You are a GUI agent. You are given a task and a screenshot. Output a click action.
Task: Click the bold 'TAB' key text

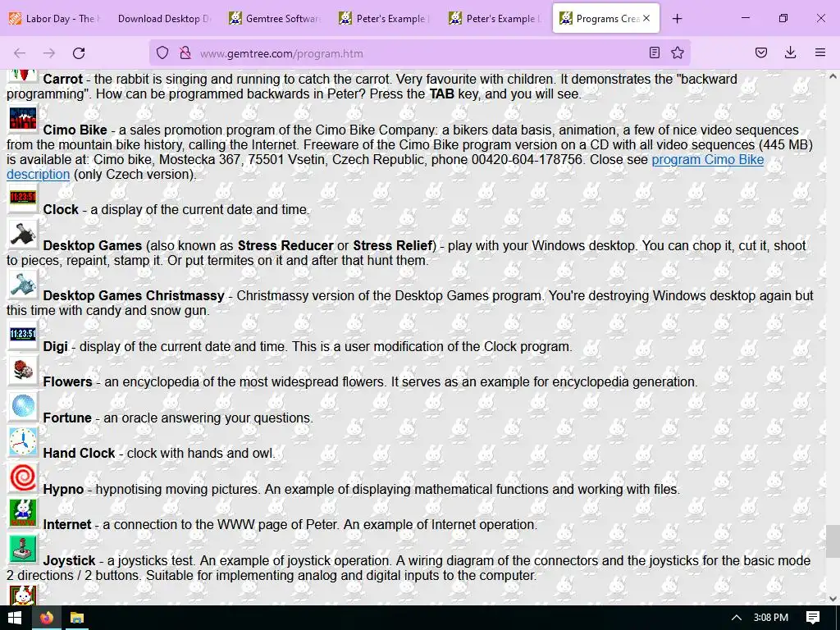pos(442,94)
